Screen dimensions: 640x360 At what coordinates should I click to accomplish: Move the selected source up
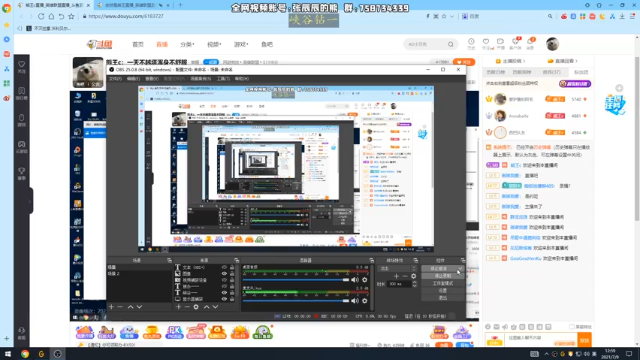[x=207, y=307]
